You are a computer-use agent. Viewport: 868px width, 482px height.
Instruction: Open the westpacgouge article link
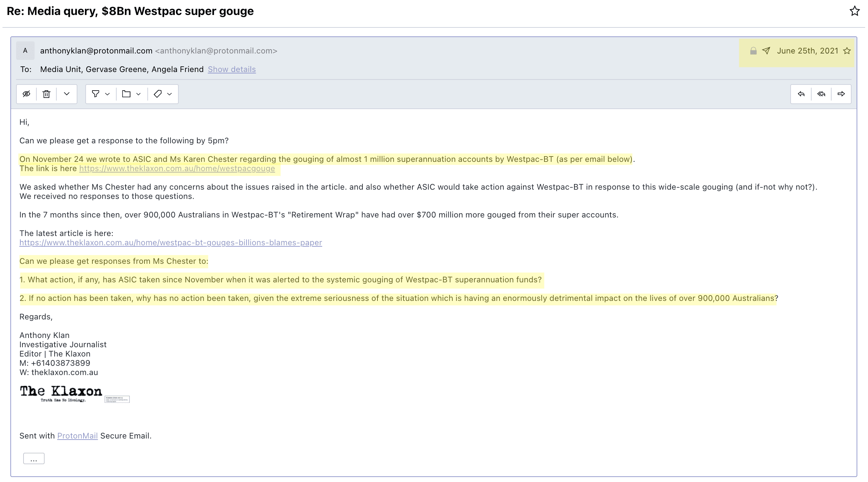click(177, 169)
